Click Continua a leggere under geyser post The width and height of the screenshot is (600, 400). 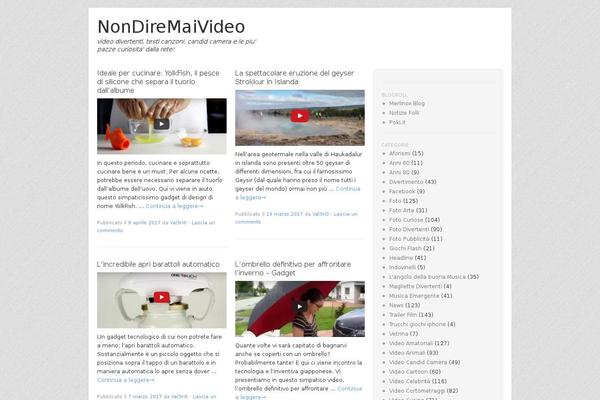tap(298, 193)
